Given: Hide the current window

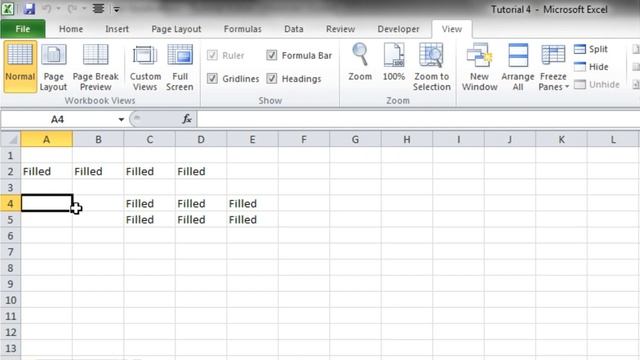Looking at the screenshot, I should [591, 67].
